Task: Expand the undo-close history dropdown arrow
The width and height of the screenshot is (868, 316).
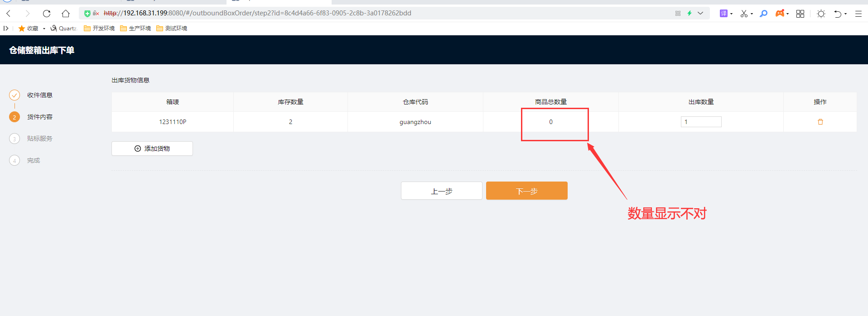Action: point(845,14)
